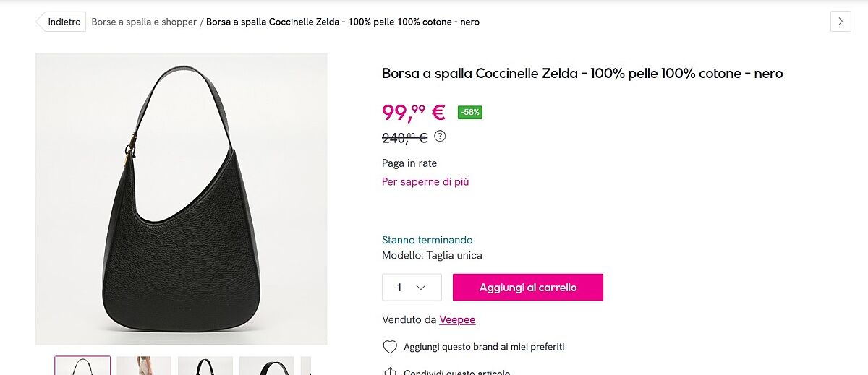This screenshot has width=868, height=375.
Task: Select the third bag thumbnail
Action: [x=205, y=366]
